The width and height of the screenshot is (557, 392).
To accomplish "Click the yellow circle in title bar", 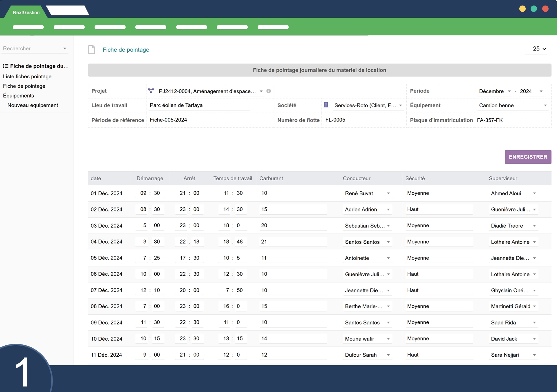I will 522,9.
